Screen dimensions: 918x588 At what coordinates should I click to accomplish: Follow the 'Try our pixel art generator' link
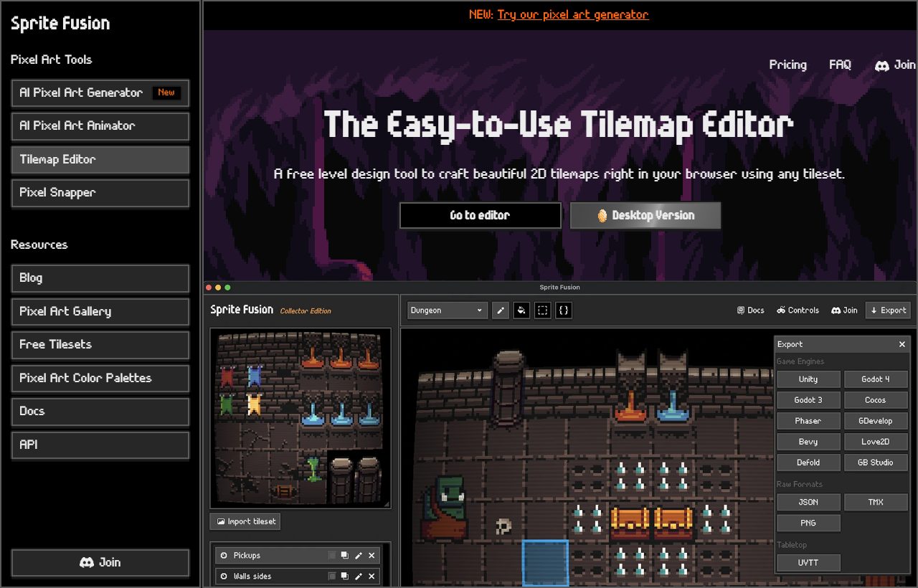pos(573,14)
